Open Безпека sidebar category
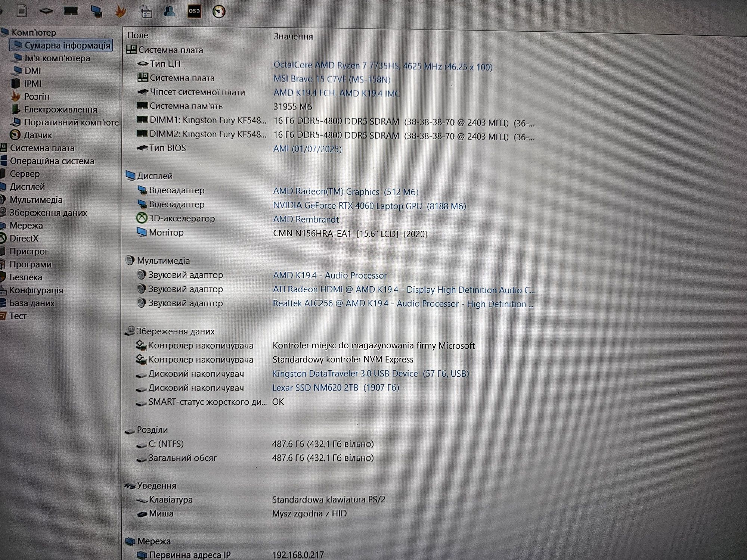747x560 pixels. 21,277
